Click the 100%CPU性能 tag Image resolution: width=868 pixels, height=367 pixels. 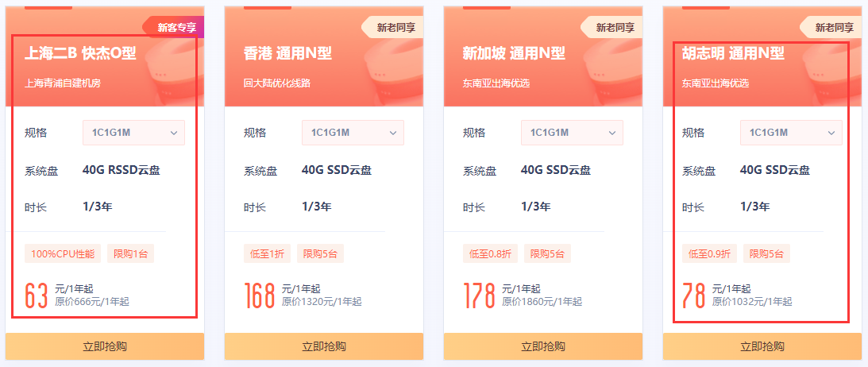coord(63,253)
